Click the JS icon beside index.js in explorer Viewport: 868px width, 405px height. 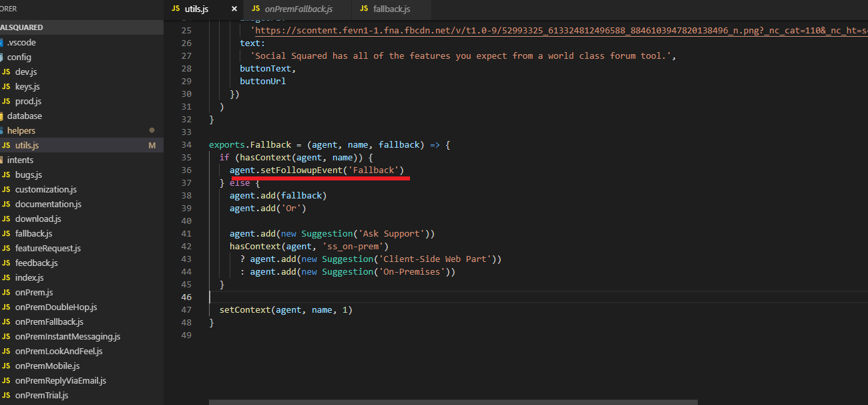tap(6, 278)
